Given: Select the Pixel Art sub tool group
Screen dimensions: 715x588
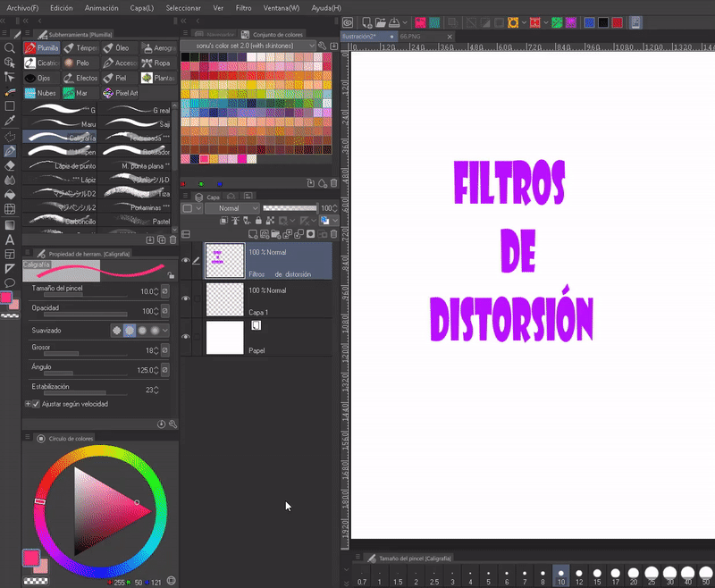Looking at the screenshot, I should pyautogui.click(x=121, y=93).
